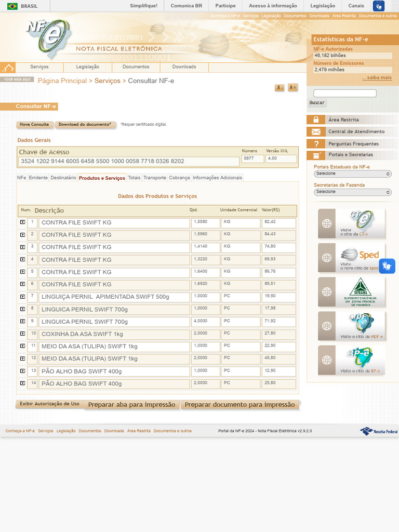Expand item 5 details row
This screenshot has width=399, height=532.
pos(22,272)
